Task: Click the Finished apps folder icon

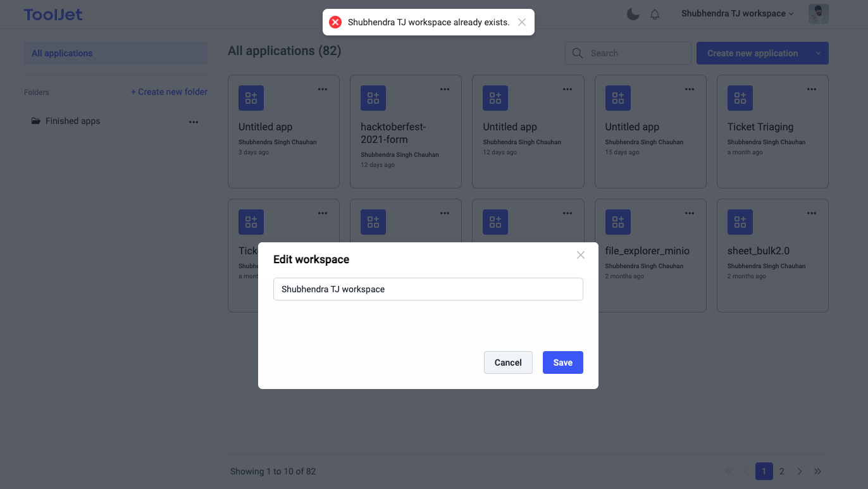Action: coord(35,121)
